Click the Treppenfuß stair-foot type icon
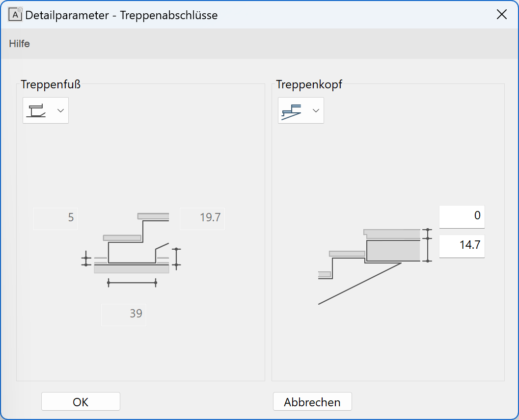 tap(37, 110)
